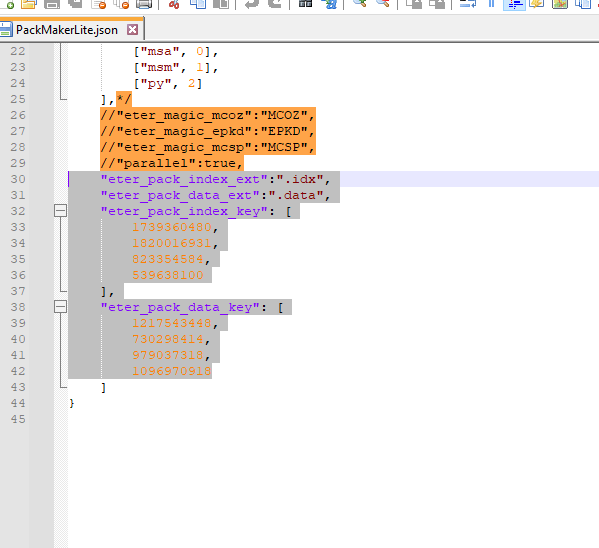Cut selection with the scissors icon
The image size is (599, 548).
point(174,4)
